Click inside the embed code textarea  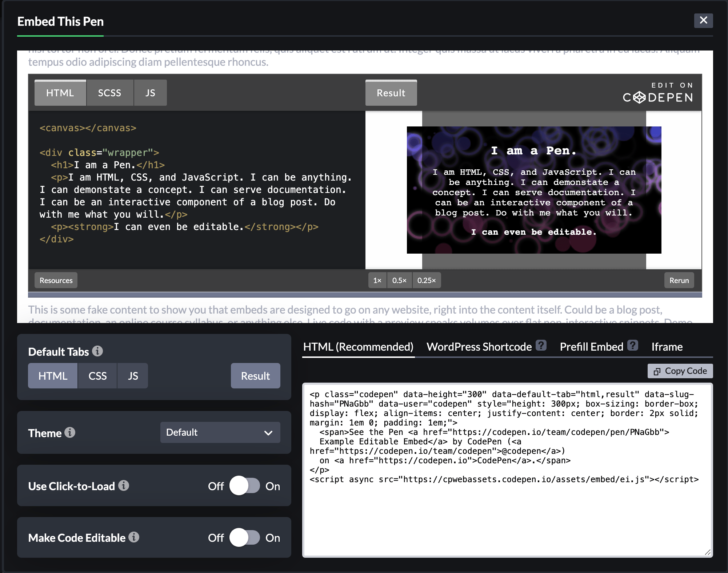pyautogui.click(x=507, y=516)
